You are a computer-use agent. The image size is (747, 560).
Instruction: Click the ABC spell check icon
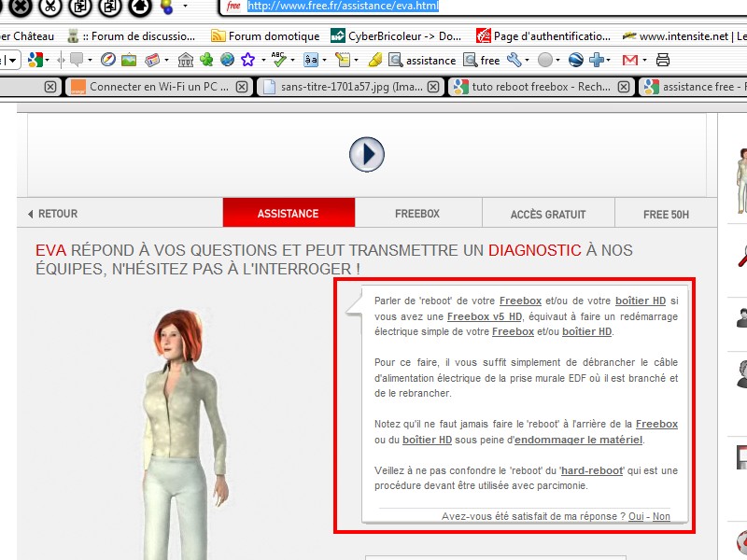[277, 60]
